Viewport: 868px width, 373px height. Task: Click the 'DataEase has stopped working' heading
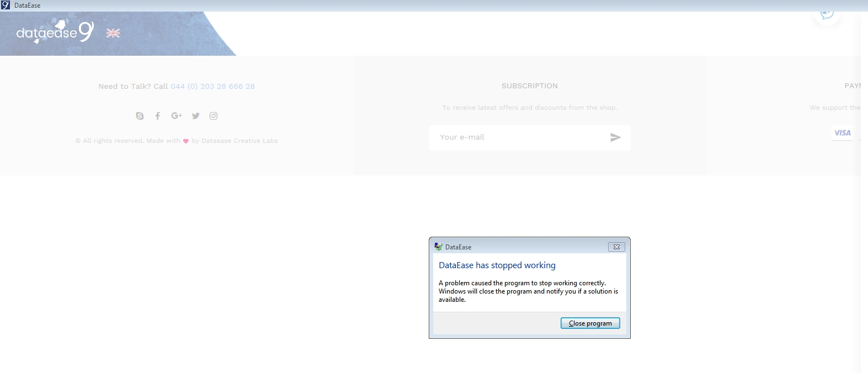pyautogui.click(x=497, y=265)
